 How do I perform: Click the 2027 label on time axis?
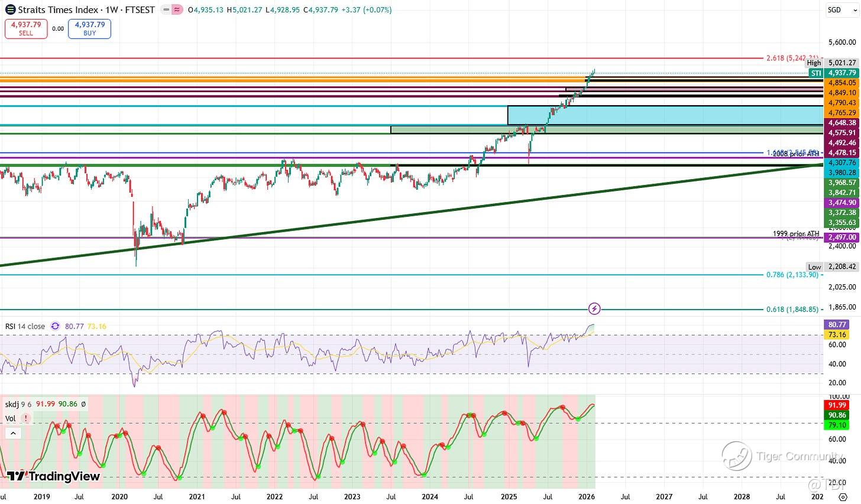point(664,498)
